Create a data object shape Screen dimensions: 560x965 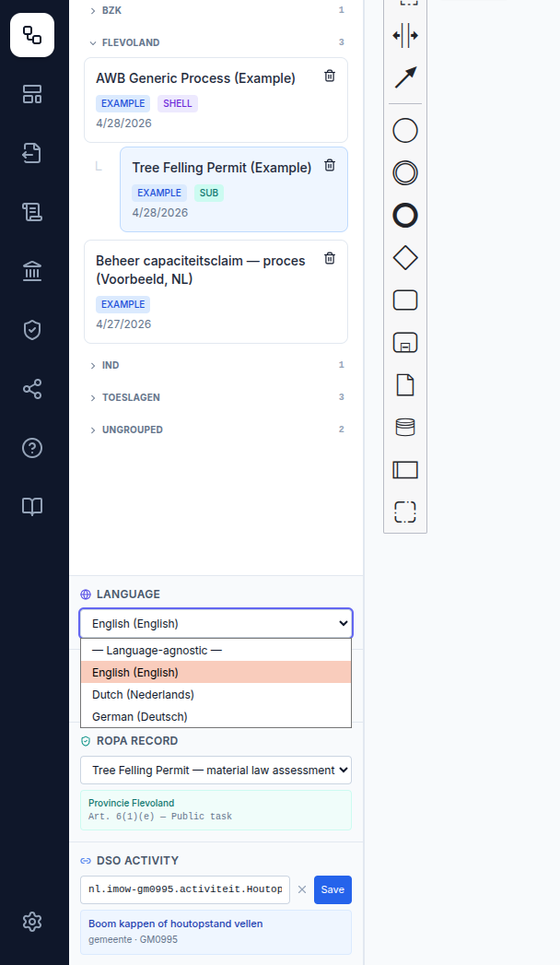[405, 385]
